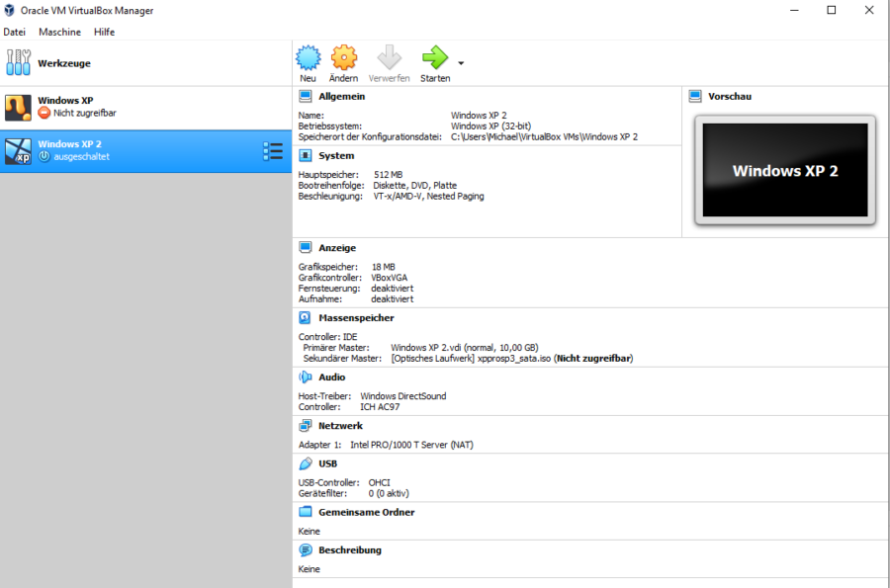
Task: Click the Gerätefilter value 0 (0 aktiv)
Action: pyautogui.click(x=389, y=493)
